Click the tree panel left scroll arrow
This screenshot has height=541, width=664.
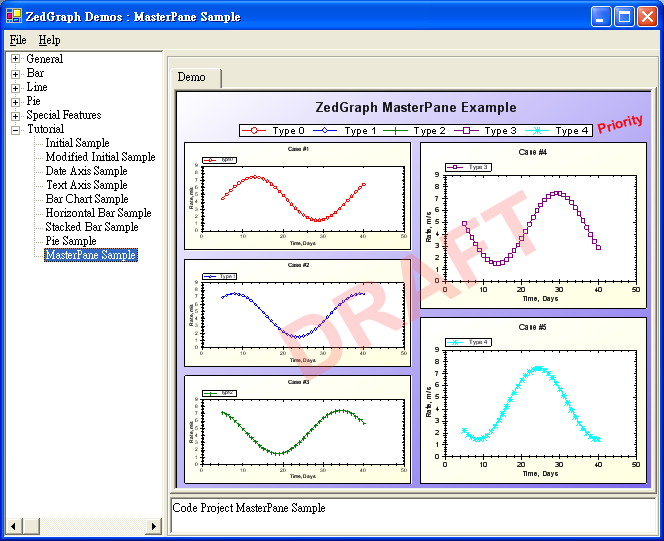pyautogui.click(x=14, y=526)
